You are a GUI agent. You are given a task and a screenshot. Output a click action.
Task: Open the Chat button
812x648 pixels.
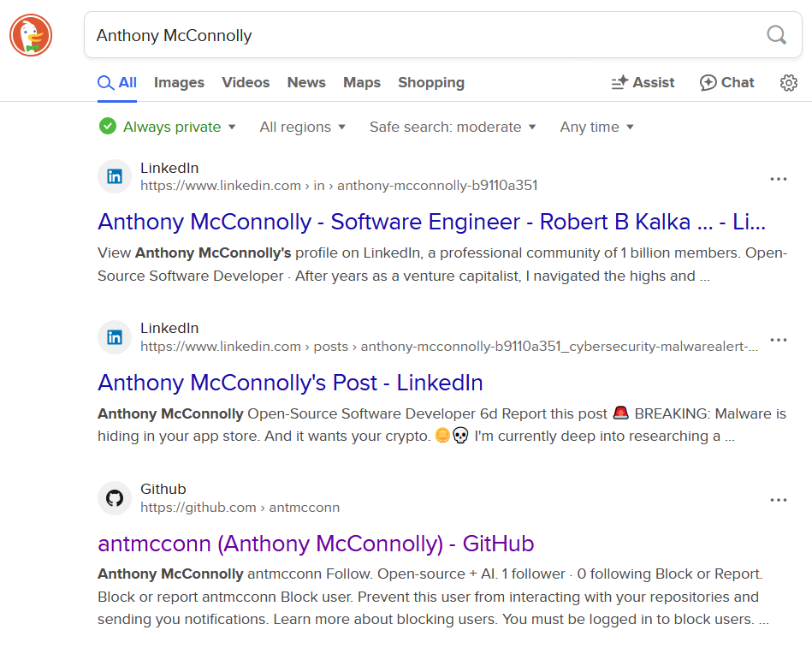point(727,83)
